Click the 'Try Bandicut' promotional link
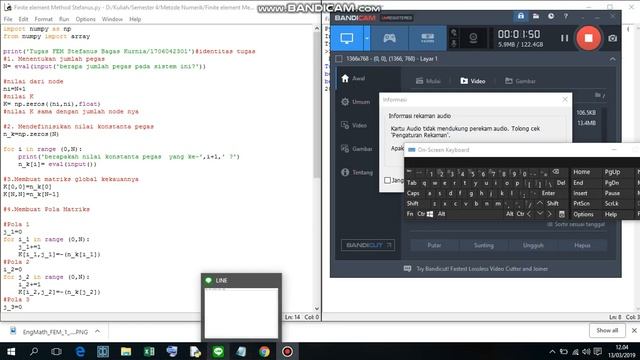The image size is (640, 360). point(482,269)
